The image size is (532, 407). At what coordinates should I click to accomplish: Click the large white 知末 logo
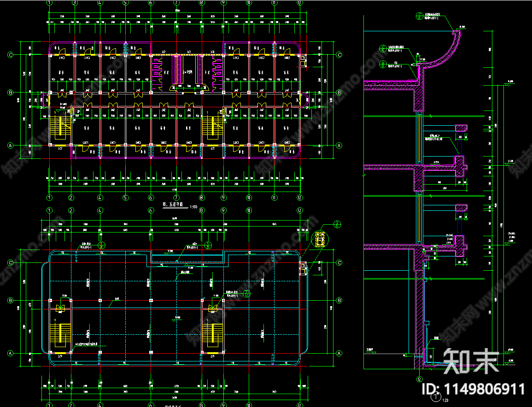click(471, 361)
